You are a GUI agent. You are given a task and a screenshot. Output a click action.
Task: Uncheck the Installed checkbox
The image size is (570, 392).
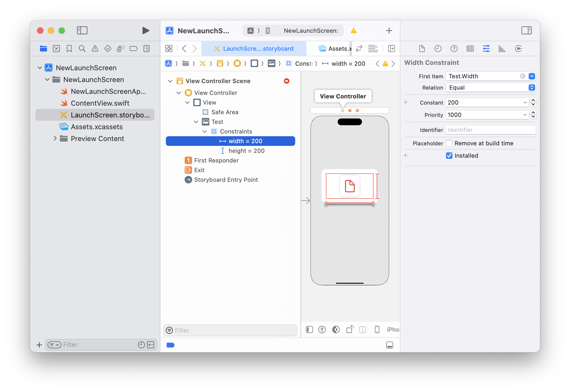(x=449, y=156)
